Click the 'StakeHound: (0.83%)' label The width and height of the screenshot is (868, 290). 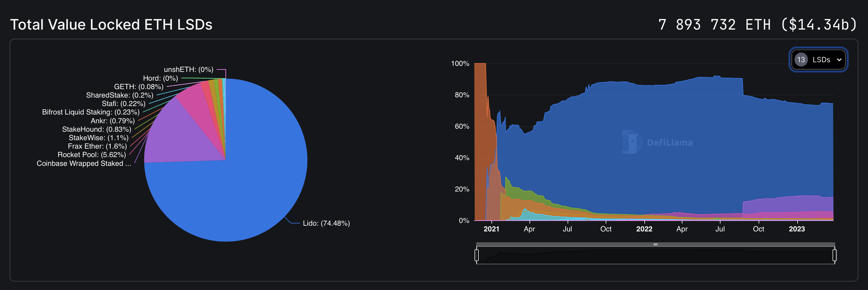96,129
